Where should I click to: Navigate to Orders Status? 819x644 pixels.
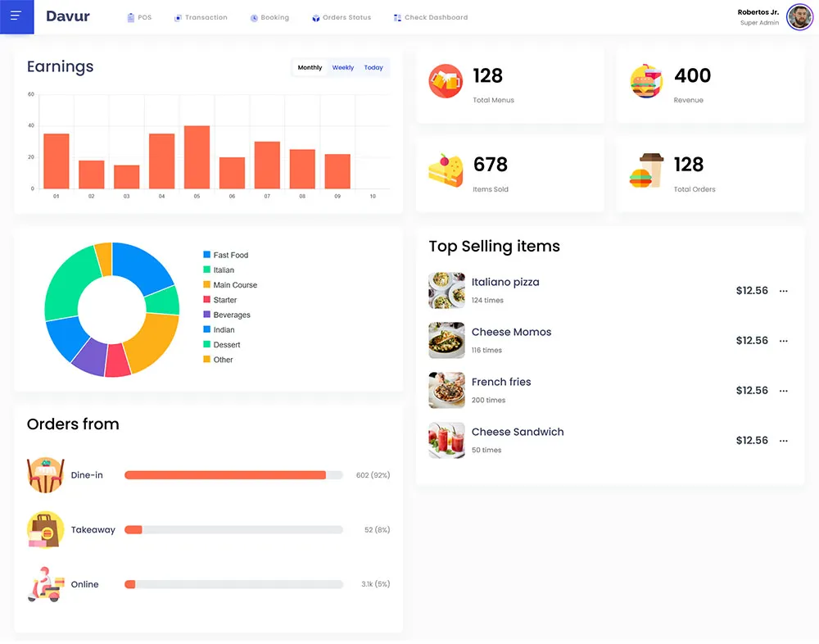point(346,17)
